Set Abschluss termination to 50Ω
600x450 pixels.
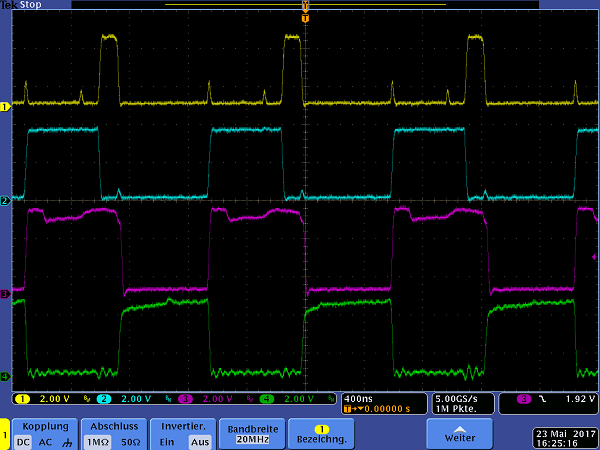128,441
